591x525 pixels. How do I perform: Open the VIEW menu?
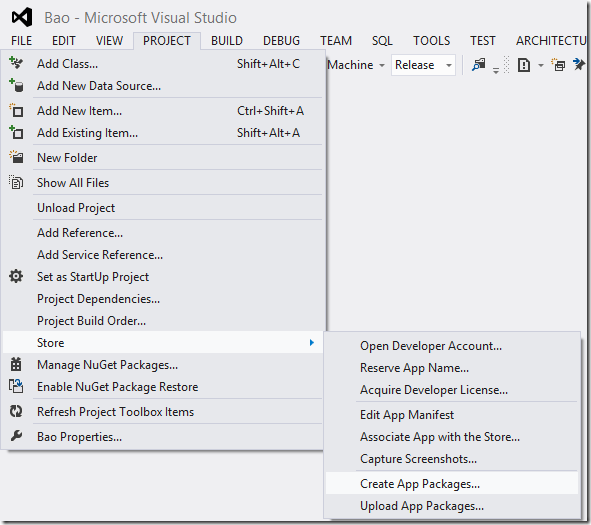pos(109,40)
